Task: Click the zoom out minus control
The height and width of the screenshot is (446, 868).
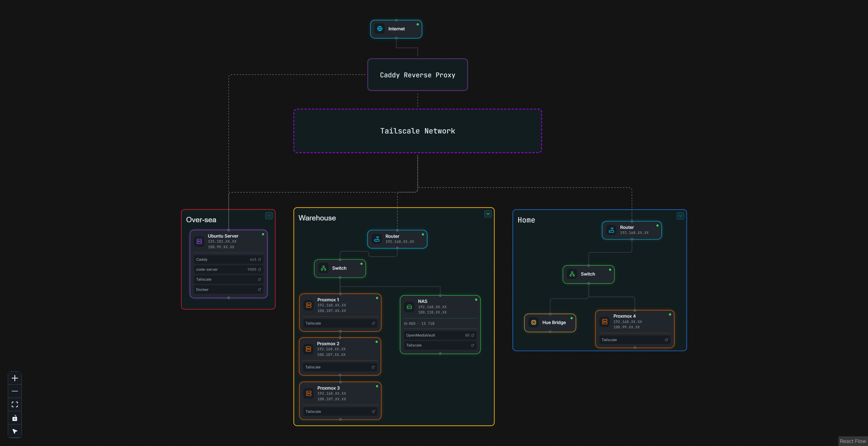Action: [15, 391]
